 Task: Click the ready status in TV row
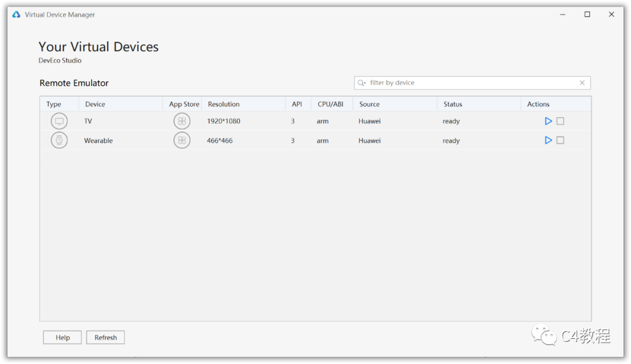point(451,121)
